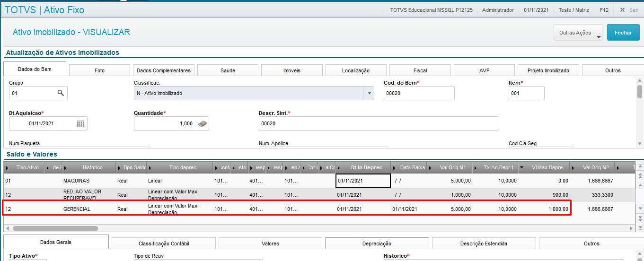Switch to the Saude tab
Image resolution: width=644 pixels, height=261 pixels.
(x=228, y=70)
